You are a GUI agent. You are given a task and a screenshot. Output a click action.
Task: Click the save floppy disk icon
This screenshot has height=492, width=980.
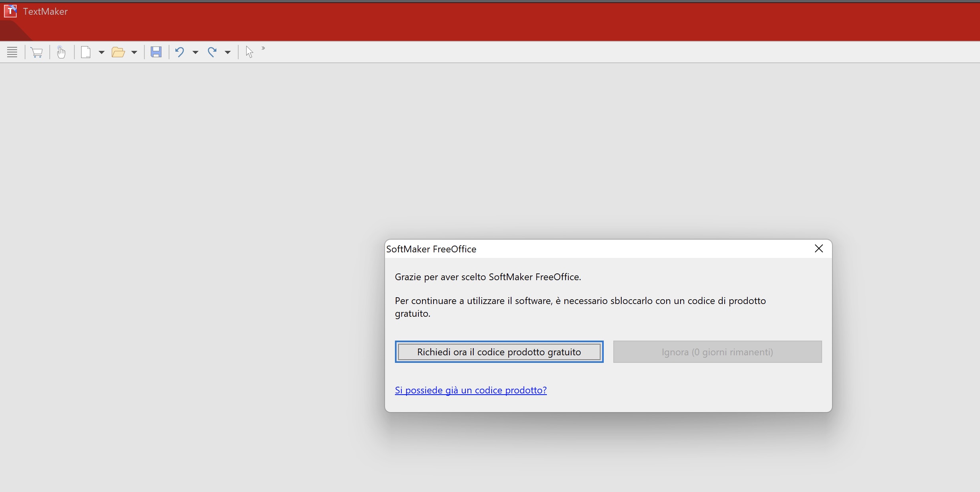click(x=156, y=52)
